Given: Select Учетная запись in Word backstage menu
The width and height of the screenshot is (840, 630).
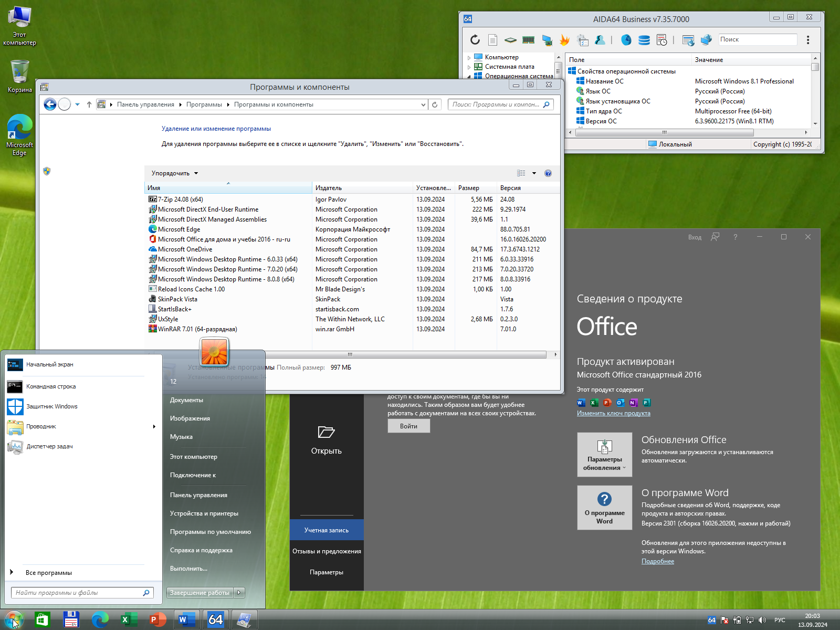Looking at the screenshot, I should click(x=327, y=530).
